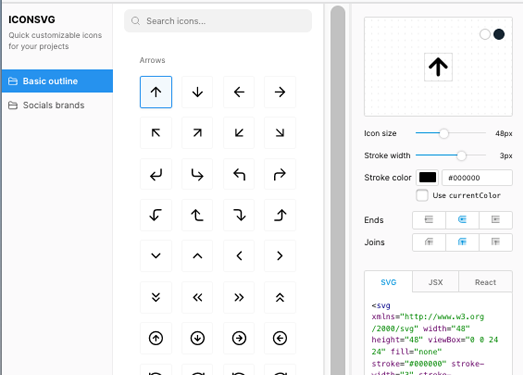Set Ends to the middle (round) option
This screenshot has width=523, height=375.
tap(462, 220)
